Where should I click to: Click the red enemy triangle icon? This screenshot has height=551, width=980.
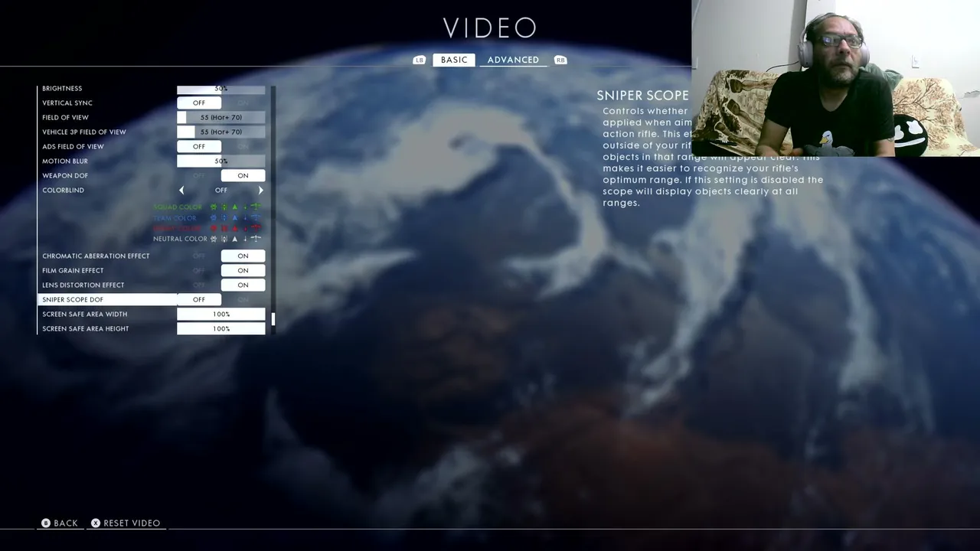click(x=235, y=228)
